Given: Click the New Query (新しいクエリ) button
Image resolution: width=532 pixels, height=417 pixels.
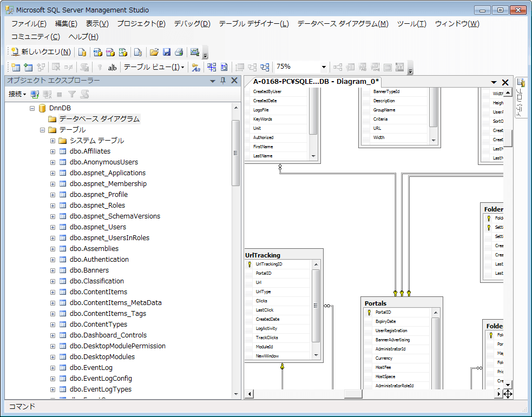Looking at the screenshot, I should [41, 52].
